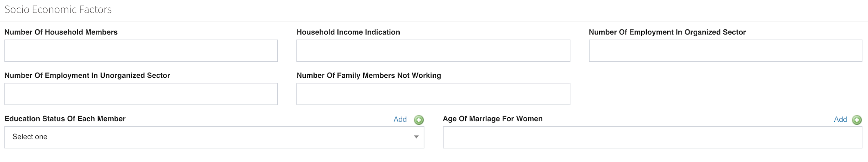
Task: Focus the Number Of Household Members field
Action: [x=141, y=51]
